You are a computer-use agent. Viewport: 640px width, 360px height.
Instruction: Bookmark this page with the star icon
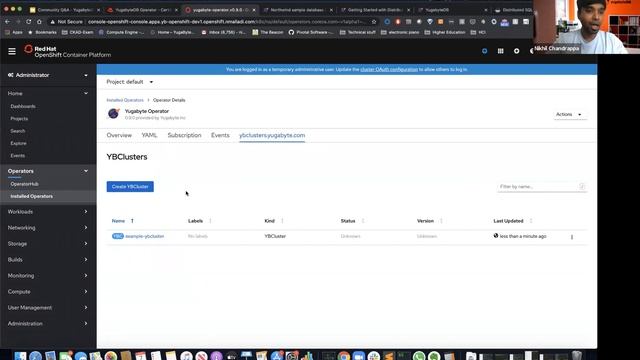click(x=374, y=22)
